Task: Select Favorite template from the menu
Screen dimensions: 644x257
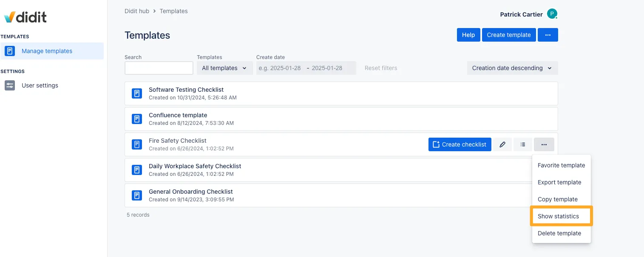Action: 561,165
